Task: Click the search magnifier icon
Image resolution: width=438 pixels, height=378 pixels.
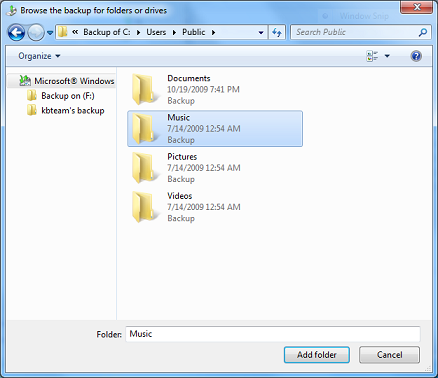Action: 423,32
